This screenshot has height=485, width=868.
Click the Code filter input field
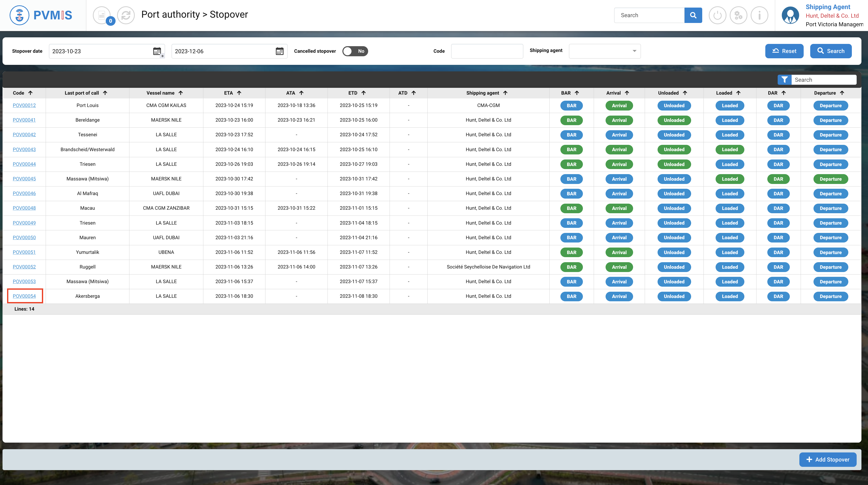(x=487, y=51)
